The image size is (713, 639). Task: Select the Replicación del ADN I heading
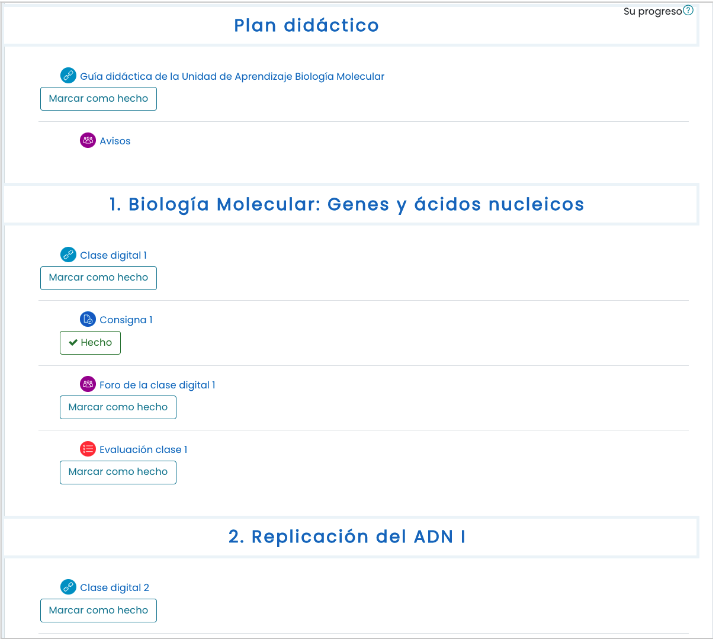pyautogui.click(x=346, y=537)
